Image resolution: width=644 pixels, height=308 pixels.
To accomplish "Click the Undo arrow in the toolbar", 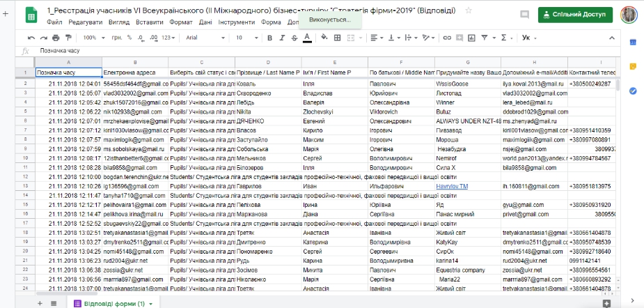I will click(32, 38).
